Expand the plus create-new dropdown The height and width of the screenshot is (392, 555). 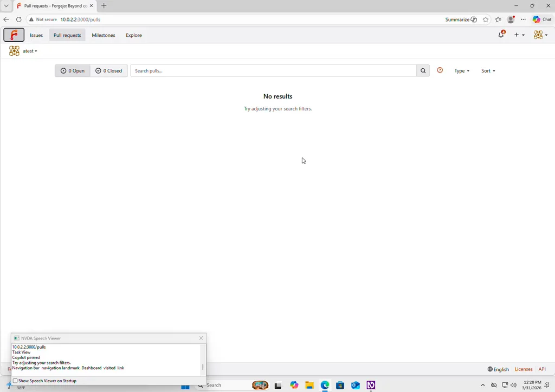(519, 35)
